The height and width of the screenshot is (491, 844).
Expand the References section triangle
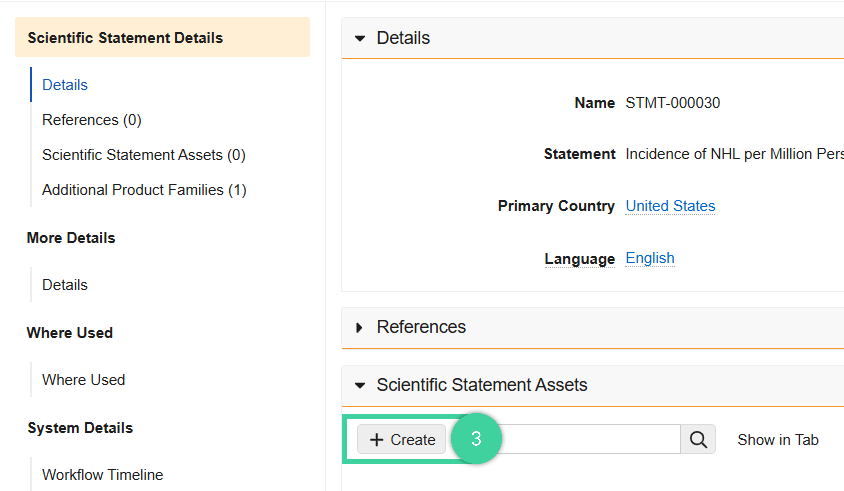(x=359, y=327)
